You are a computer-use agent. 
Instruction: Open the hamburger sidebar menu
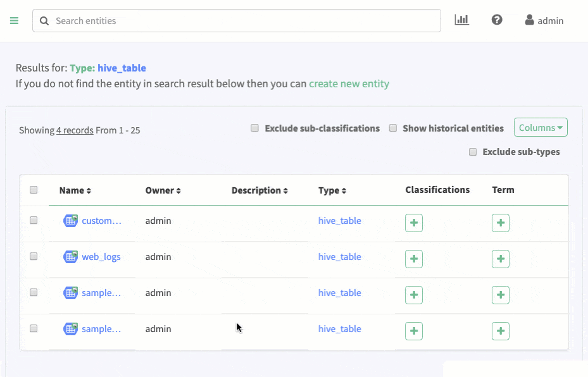[14, 21]
